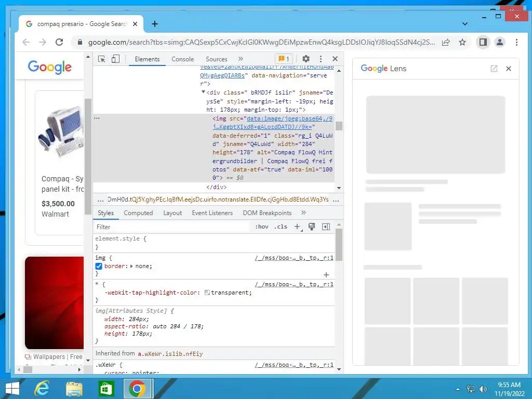Open the Event Listeners tab
This screenshot has width=532, height=399.
(212, 212)
